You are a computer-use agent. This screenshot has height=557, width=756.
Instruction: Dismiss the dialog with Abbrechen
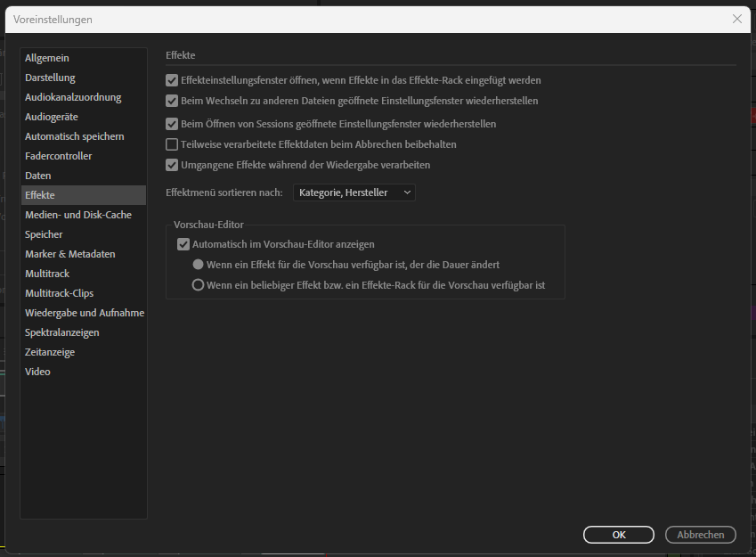700,535
